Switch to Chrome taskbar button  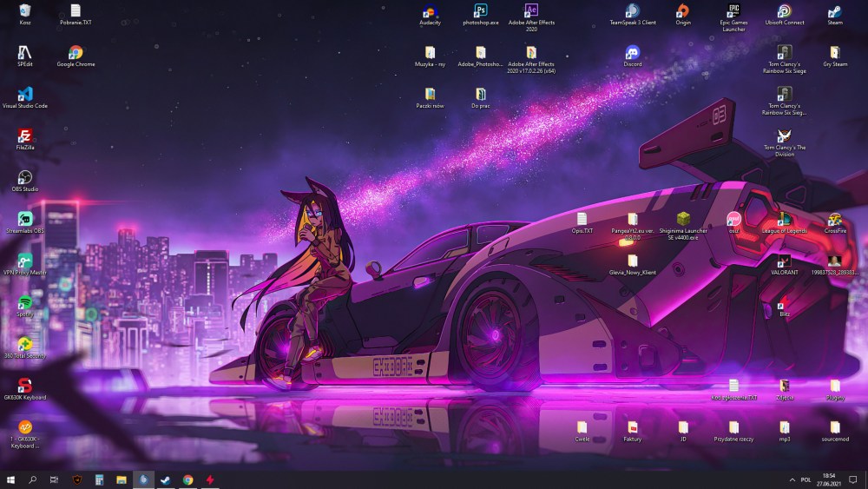pyautogui.click(x=187, y=479)
